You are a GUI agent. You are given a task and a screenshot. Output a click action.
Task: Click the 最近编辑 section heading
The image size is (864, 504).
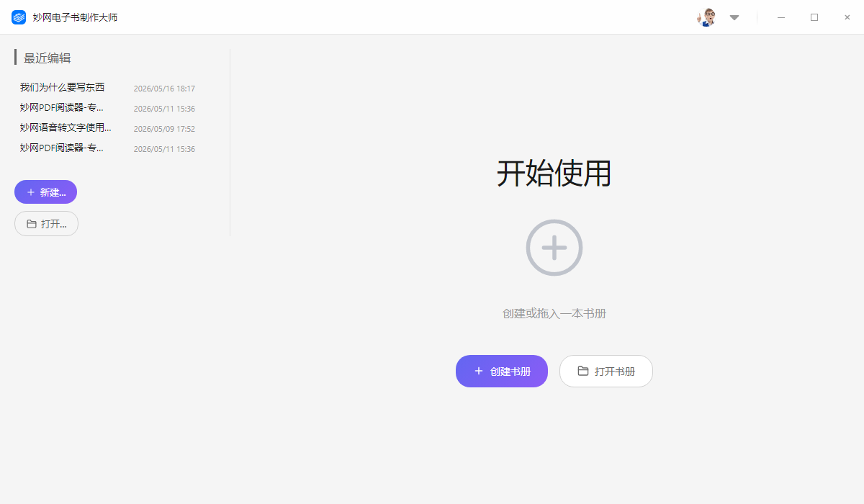coord(48,58)
